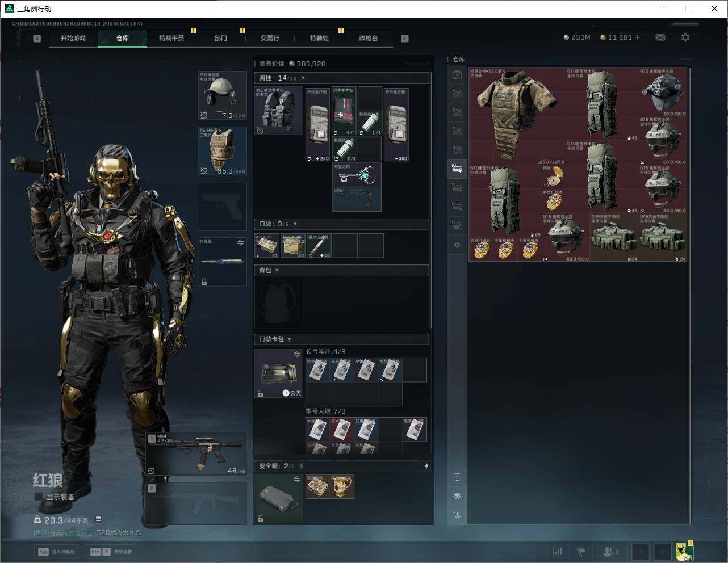Show help for 门禁卡包 section
Screen dimensions: 728x563
point(289,339)
